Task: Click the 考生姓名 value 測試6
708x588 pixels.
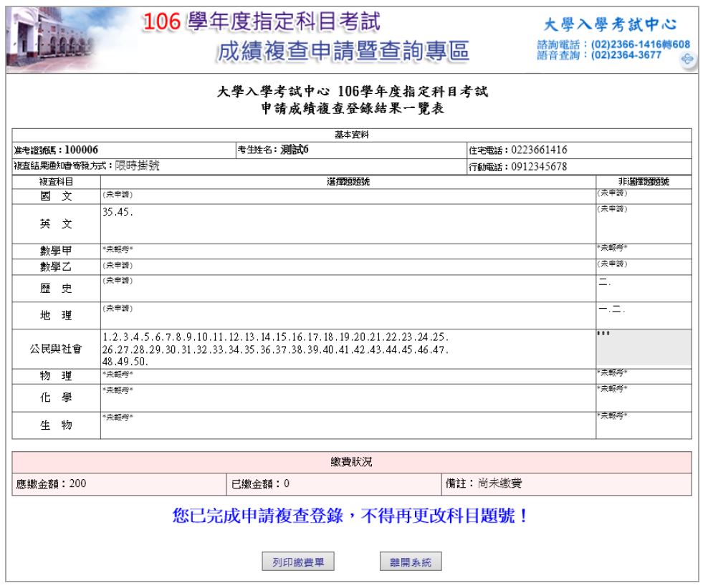Action: coord(295,150)
